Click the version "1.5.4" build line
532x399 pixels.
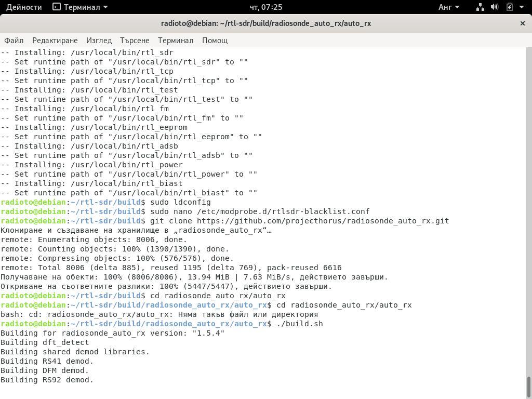coord(112,333)
